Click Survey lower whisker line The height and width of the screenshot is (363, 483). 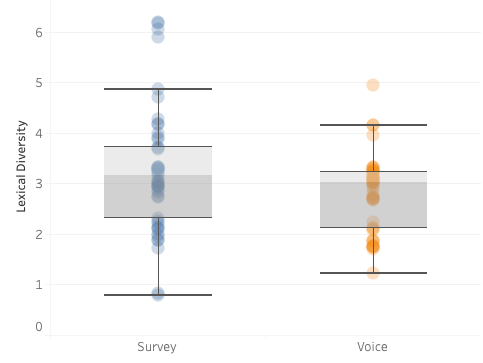tap(158, 295)
